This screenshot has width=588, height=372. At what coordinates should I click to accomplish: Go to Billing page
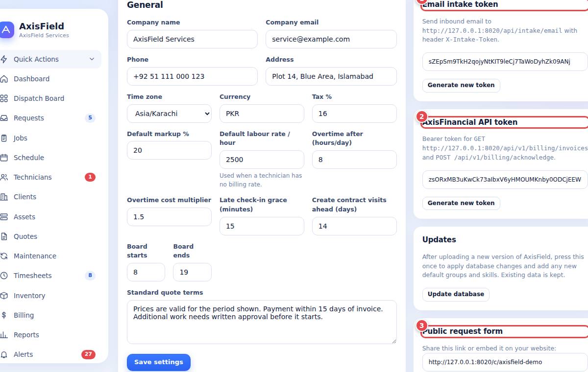click(48, 315)
